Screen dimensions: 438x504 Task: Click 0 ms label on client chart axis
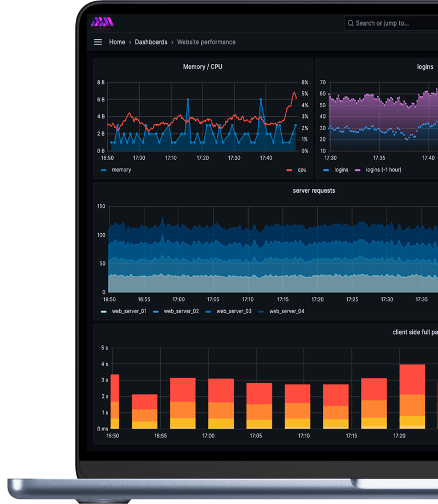tap(103, 429)
